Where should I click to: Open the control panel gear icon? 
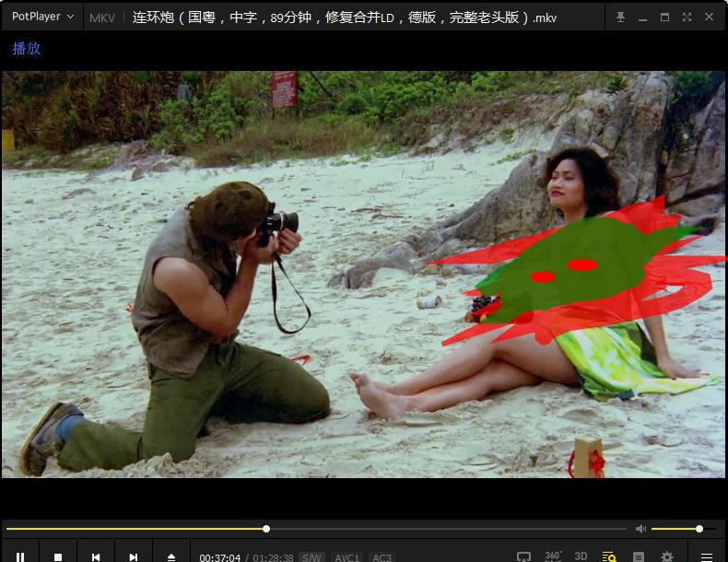[x=667, y=556]
